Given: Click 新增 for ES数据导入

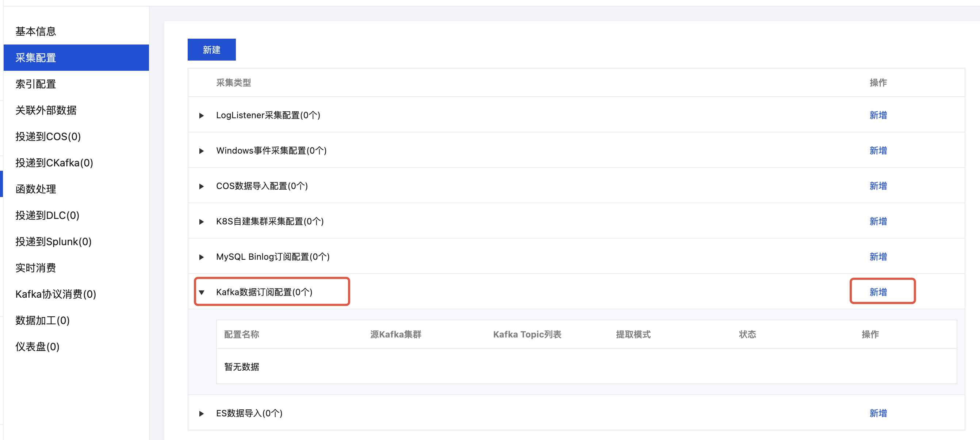Looking at the screenshot, I should click(x=878, y=413).
